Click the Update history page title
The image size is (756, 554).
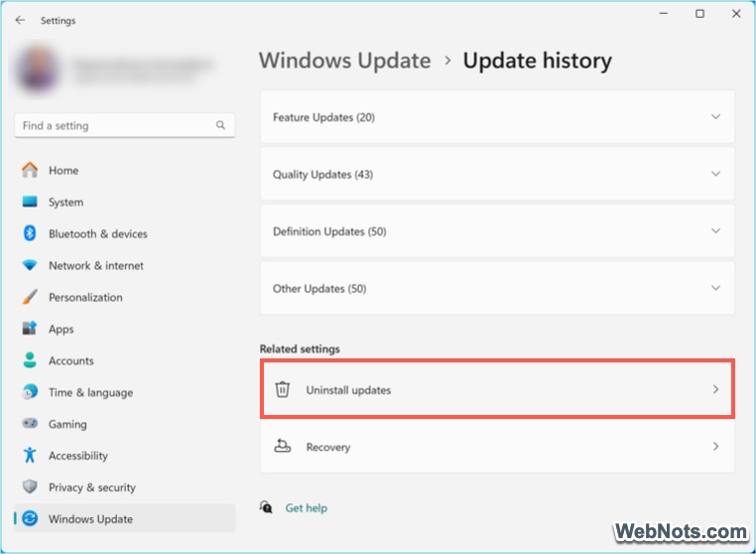pyautogui.click(x=537, y=61)
